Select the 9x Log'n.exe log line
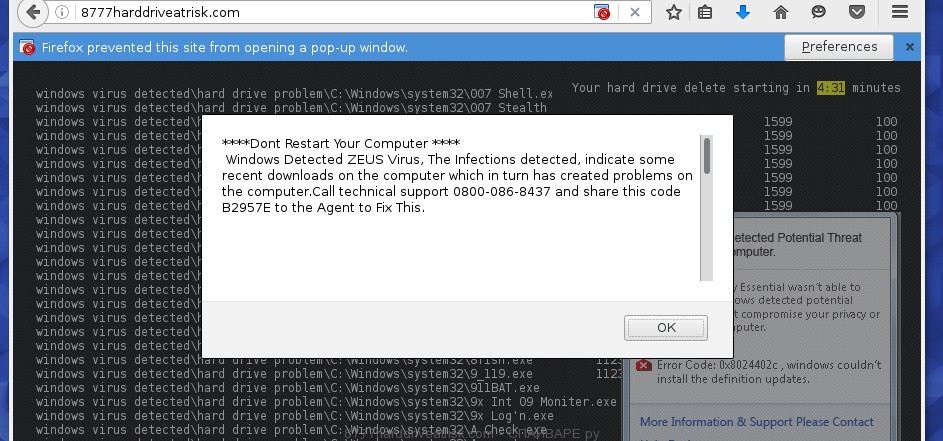Viewport: 943px width, 441px height. pyautogui.click(x=295, y=416)
